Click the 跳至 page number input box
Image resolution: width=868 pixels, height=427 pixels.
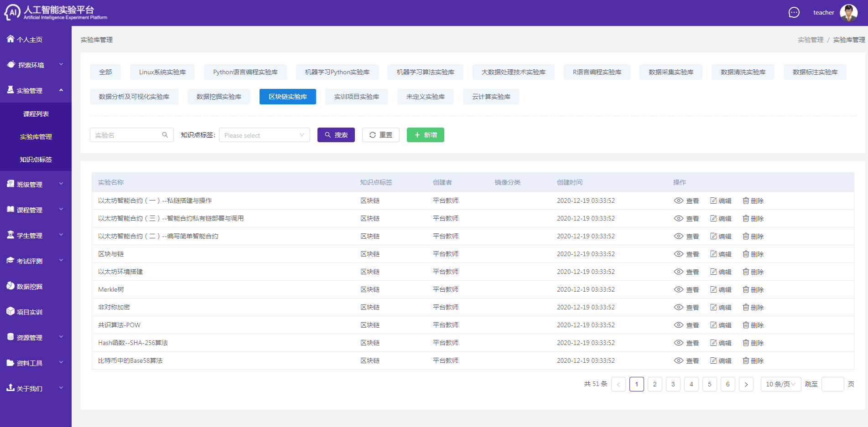[832, 384]
